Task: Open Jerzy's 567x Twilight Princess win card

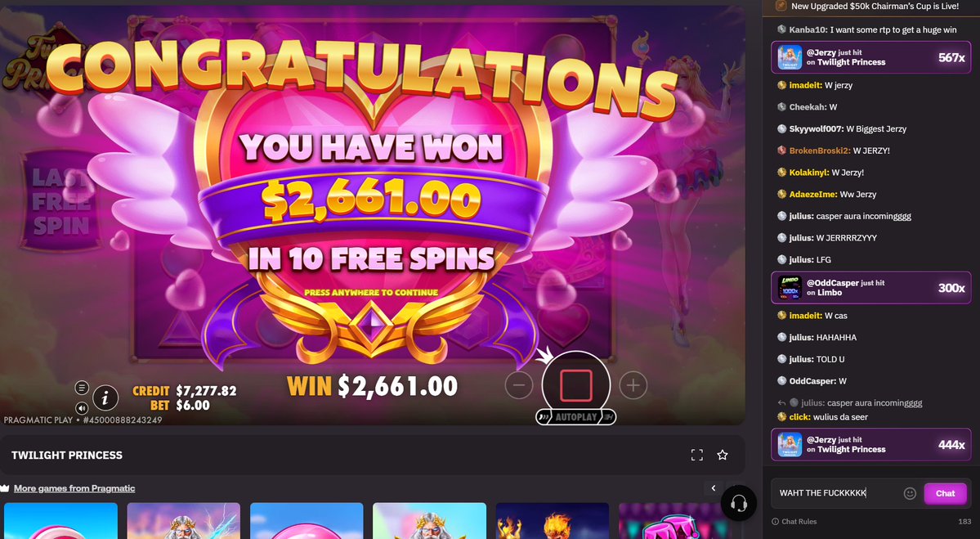Action: coord(871,57)
